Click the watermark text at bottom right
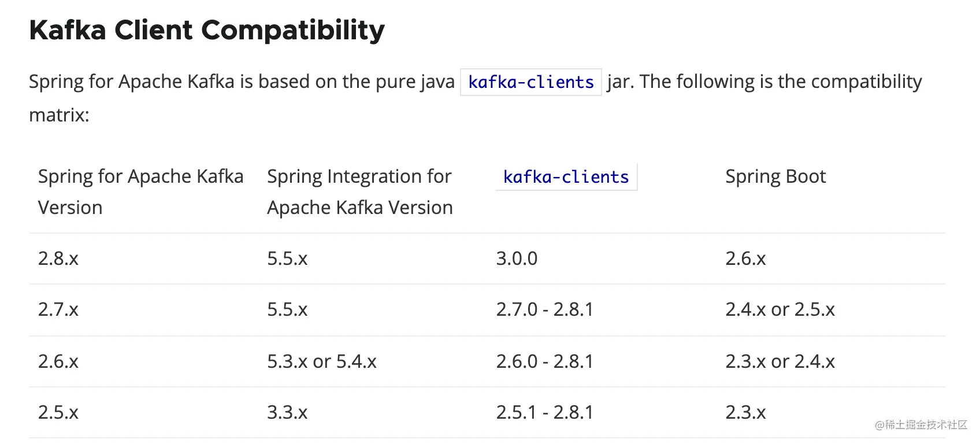The width and height of the screenshot is (980, 443). (x=921, y=425)
